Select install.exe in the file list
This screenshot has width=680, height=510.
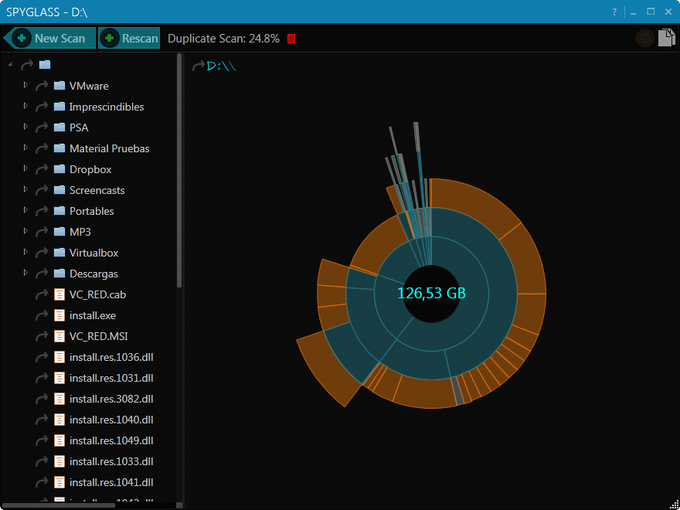(x=92, y=316)
